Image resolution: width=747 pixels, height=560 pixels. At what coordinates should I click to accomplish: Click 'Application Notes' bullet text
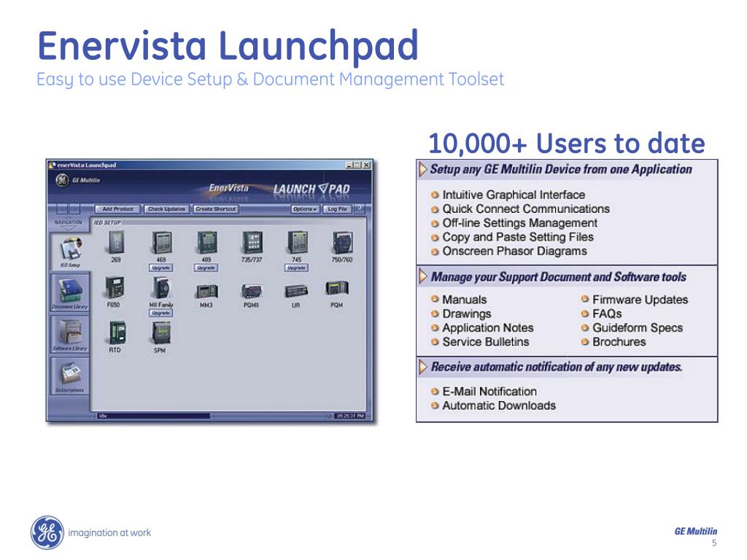488,327
